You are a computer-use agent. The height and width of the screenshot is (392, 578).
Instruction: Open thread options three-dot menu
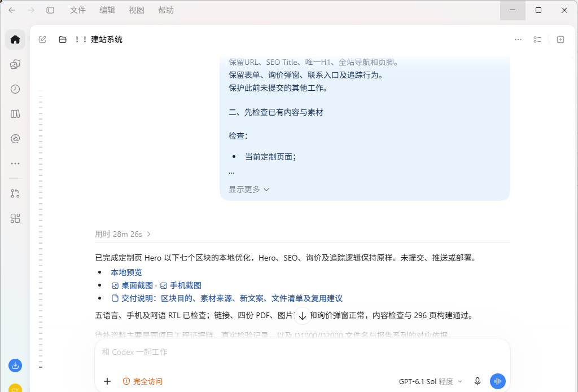(518, 39)
